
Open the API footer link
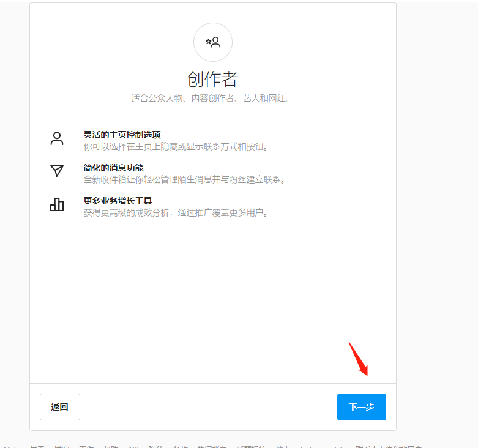point(133,447)
